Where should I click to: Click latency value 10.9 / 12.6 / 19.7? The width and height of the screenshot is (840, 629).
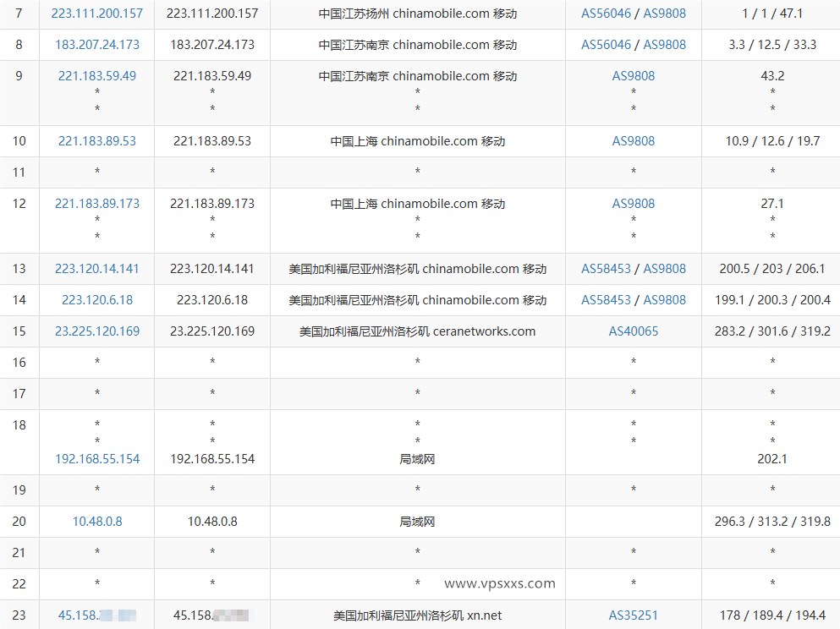pyautogui.click(x=772, y=141)
